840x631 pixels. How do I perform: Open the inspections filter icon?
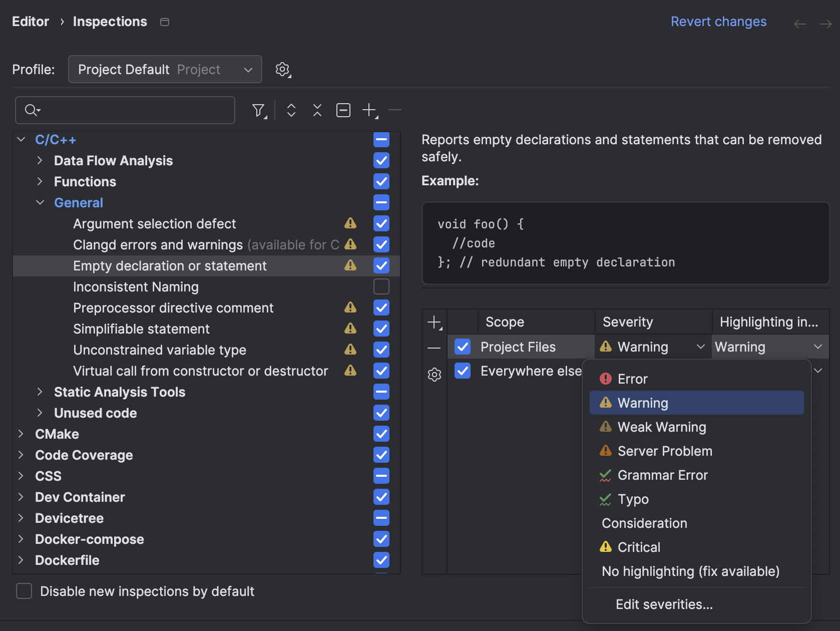point(258,110)
